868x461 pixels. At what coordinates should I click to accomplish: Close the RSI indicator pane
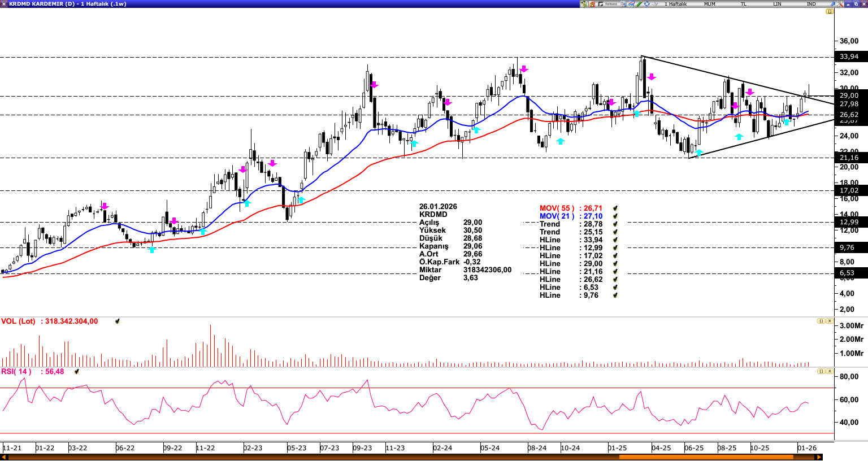click(830, 371)
